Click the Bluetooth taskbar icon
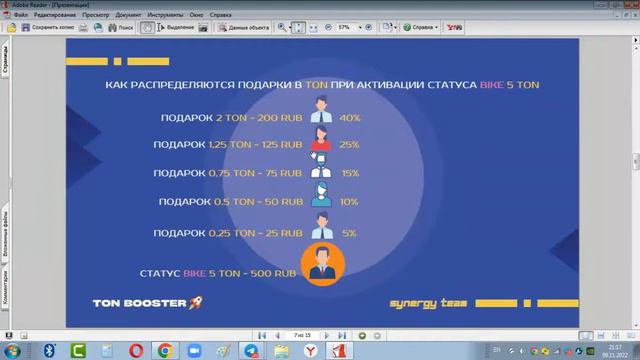The width and height of the screenshot is (640, 360). (x=49, y=351)
